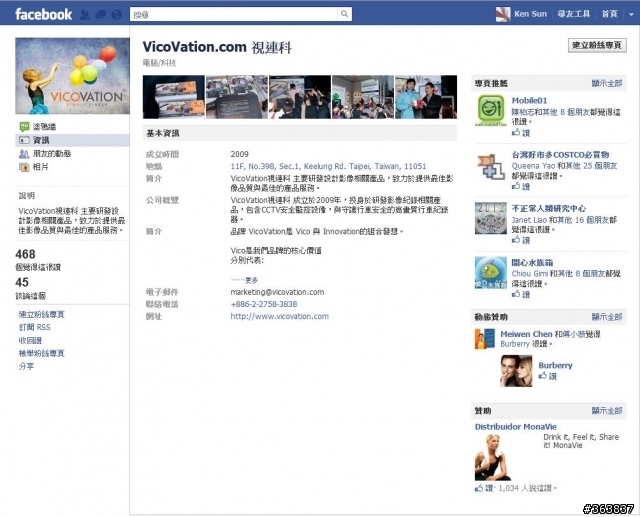The image size is (640, 517).
Task: Click 訂閱 RSS link
Action: point(35,327)
